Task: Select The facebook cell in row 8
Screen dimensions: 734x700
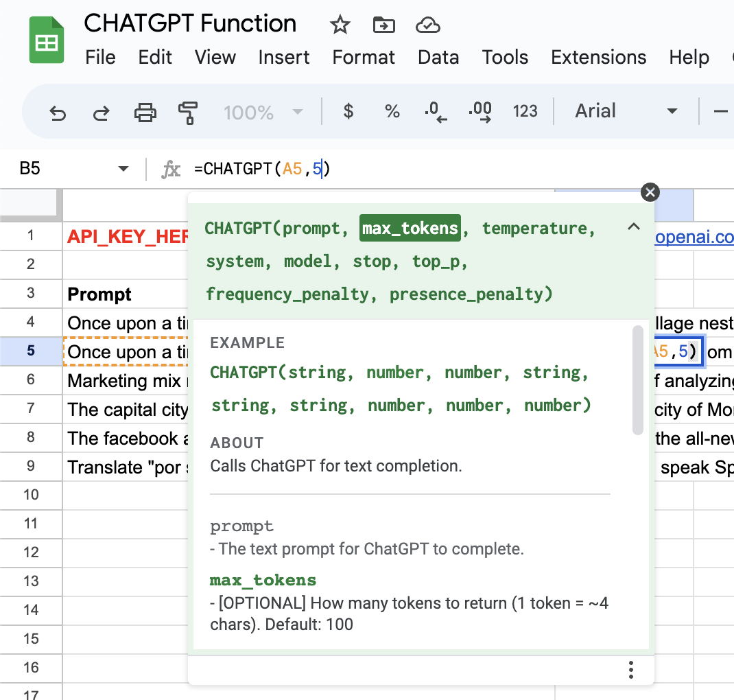Action: tap(126, 439)
